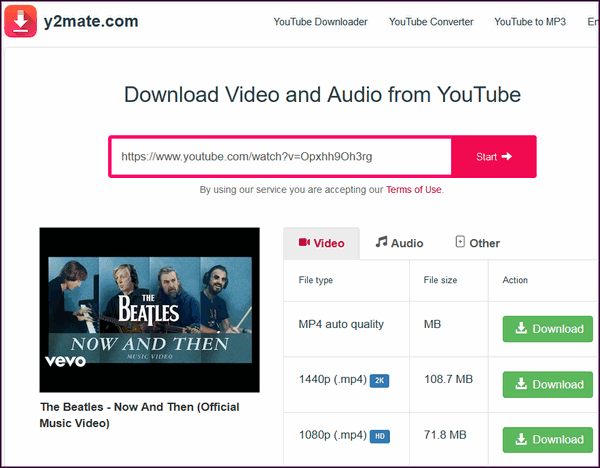Open the YouTube to MP3 menu item

coord(530,22)
